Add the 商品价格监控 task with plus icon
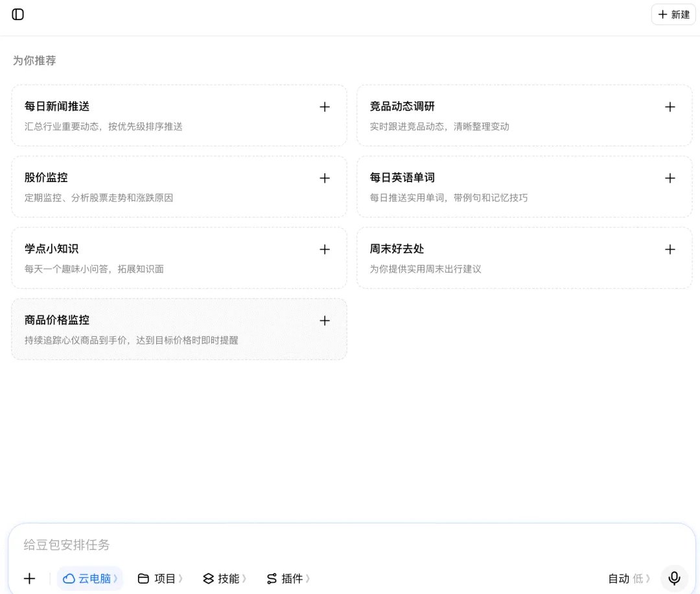700x594 pixels. click(325, 321)
